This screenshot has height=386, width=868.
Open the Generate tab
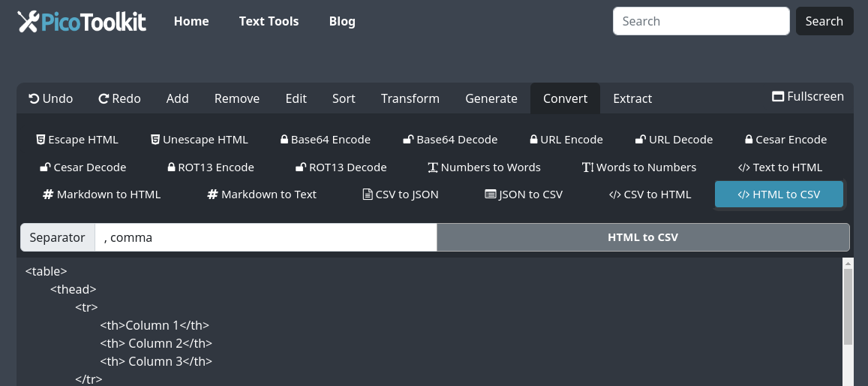point(491,98)
